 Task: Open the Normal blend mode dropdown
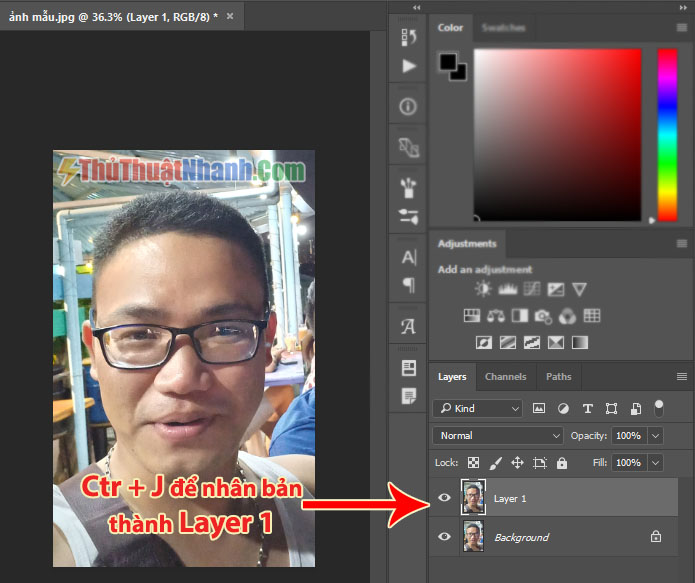coord(498,436)
